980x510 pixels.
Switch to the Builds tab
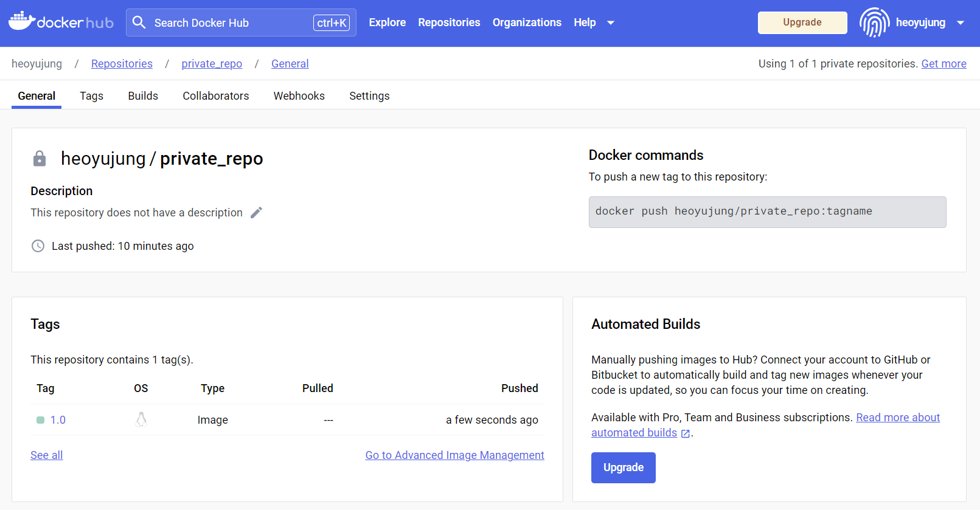click(143, 96)
